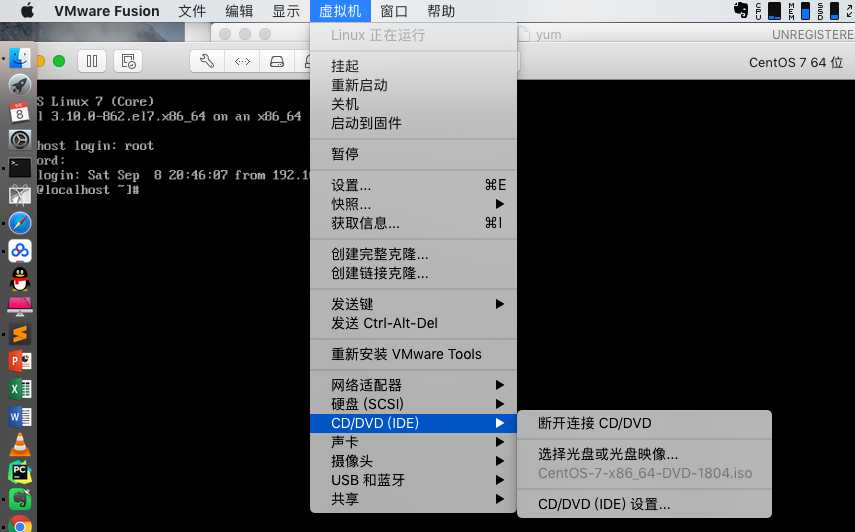
Task: Expand the 发送键 submenu
Action: 413,304
